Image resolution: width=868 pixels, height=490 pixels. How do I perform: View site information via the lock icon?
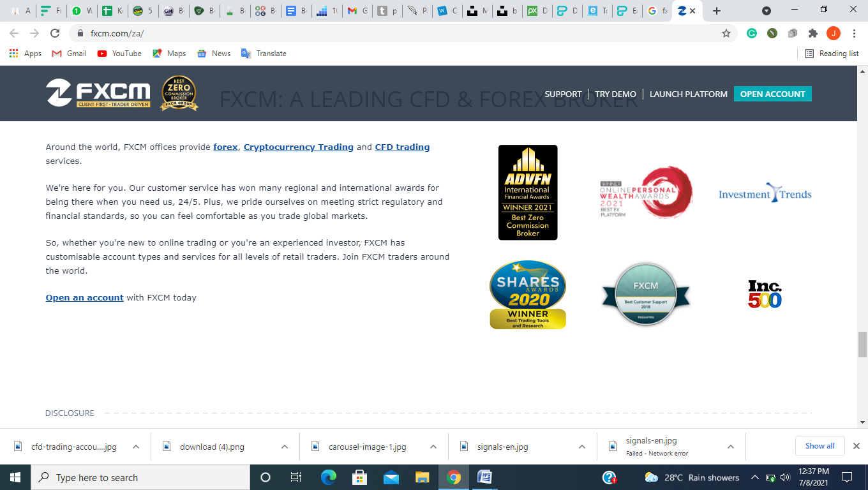[80, 33]
